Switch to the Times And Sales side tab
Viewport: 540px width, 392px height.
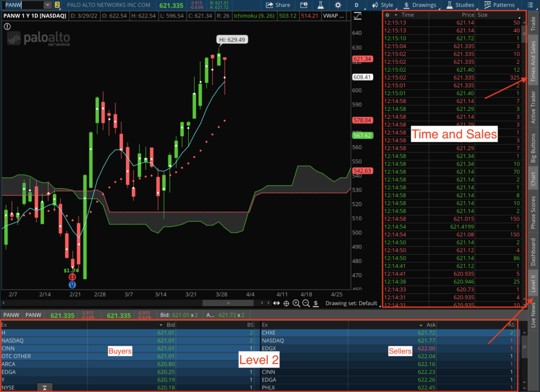click(533, 61)
